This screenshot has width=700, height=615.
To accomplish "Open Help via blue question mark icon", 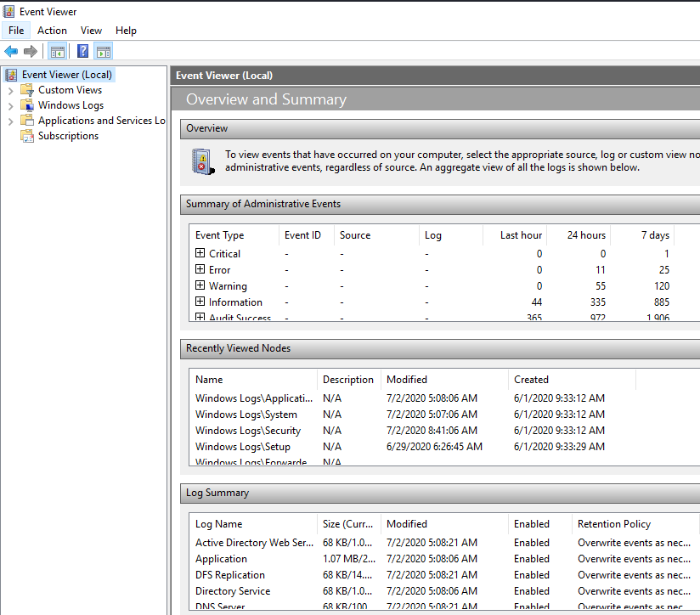I will pos(82,51).
